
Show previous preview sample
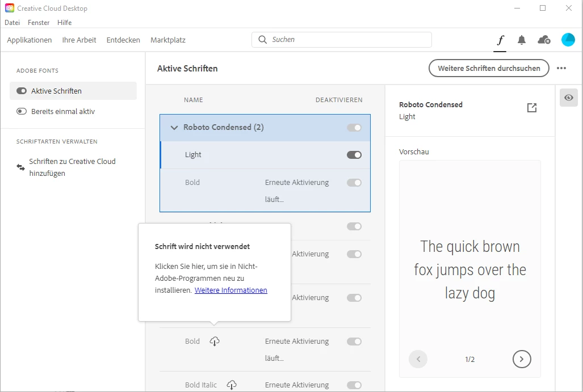(418, 359)
